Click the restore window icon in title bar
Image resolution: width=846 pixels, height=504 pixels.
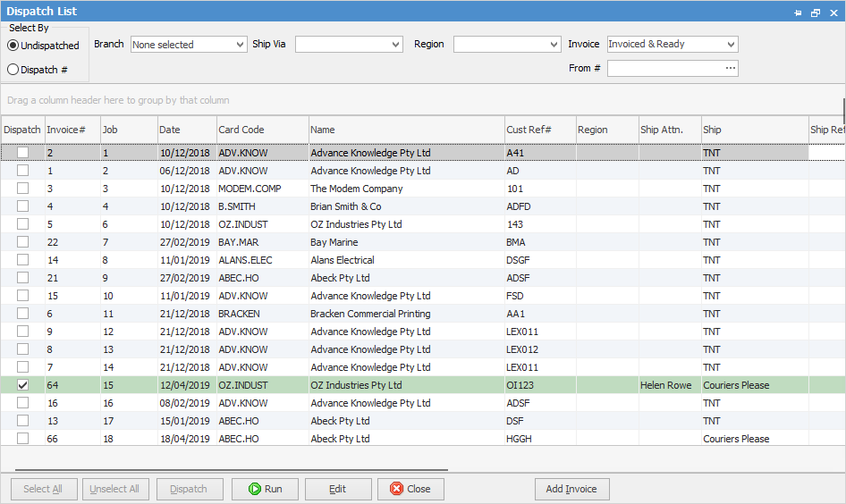tap(815, 13)
